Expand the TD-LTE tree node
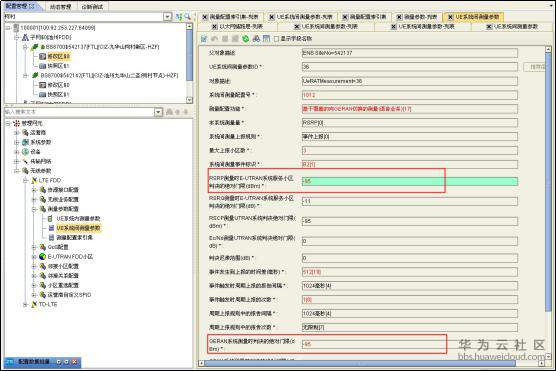 pos(25,304)
